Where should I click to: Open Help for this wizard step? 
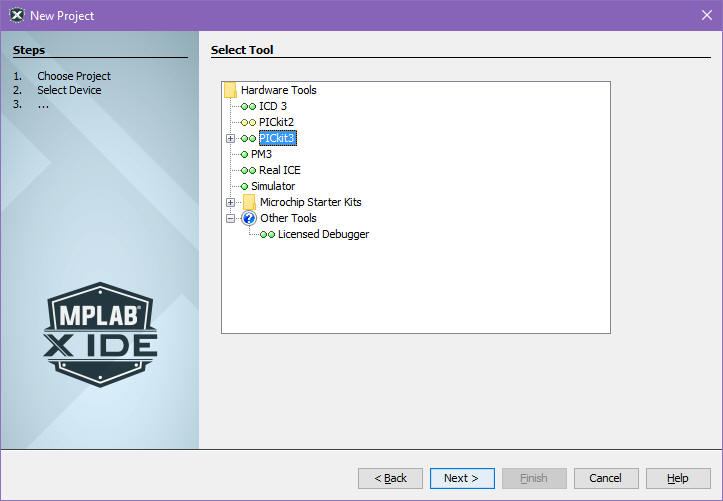(678, 478)
